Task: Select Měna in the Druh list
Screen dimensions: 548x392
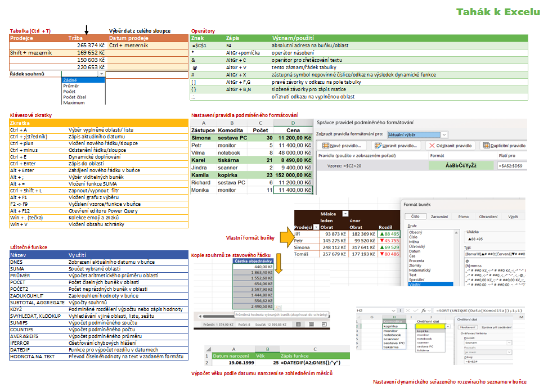Action: point(430,242)
